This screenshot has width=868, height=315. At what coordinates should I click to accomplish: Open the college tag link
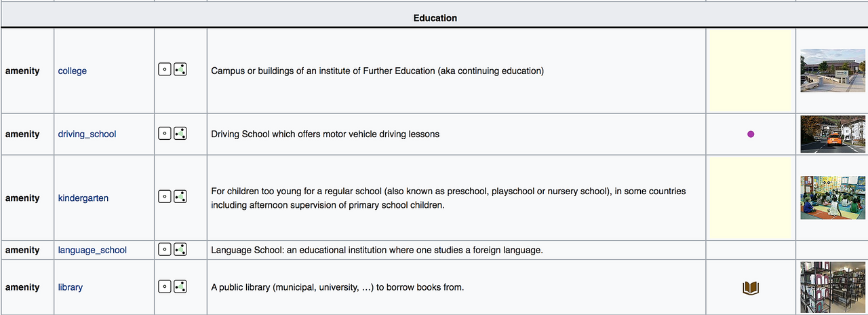click(73, 71)
